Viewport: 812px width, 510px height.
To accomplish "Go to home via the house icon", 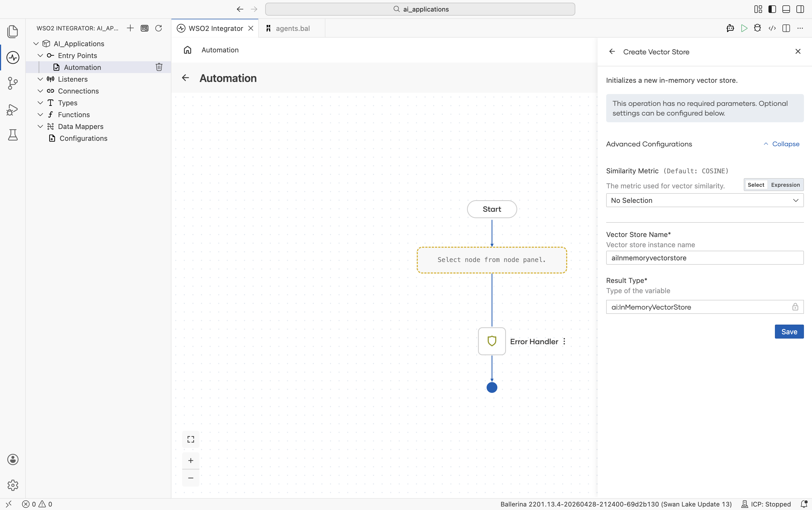I will pos(188,50).
